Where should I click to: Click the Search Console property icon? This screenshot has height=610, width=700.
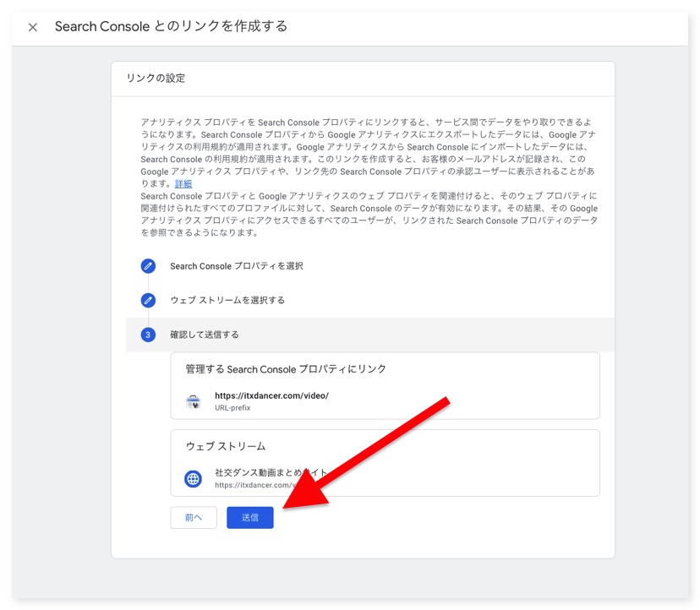194,401
